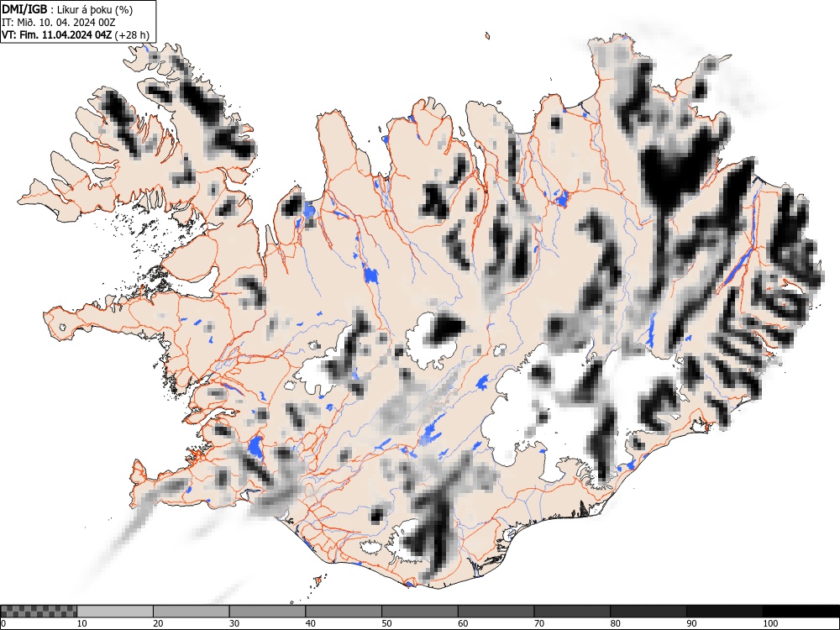This screenshot has height=630, width=840.
Task: Click the 80–90 percent legend swatch
Action: click(x=648, y=612)
